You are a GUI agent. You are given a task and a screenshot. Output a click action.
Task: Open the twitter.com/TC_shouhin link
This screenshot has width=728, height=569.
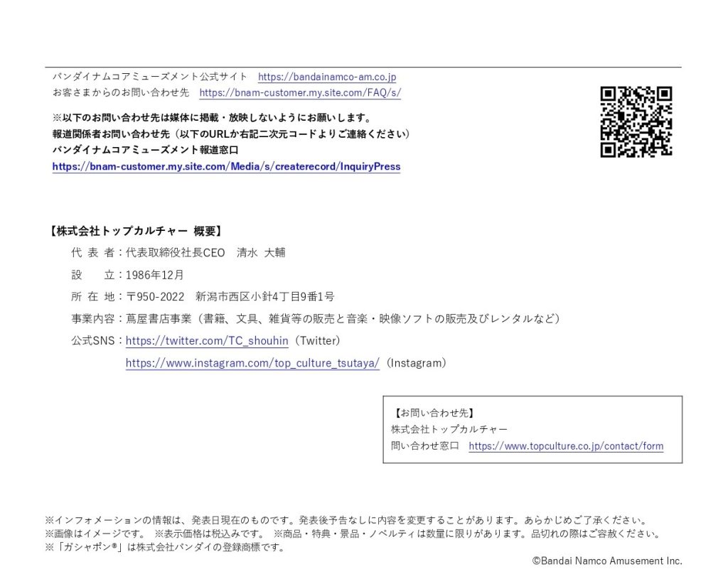coord(207,340)
